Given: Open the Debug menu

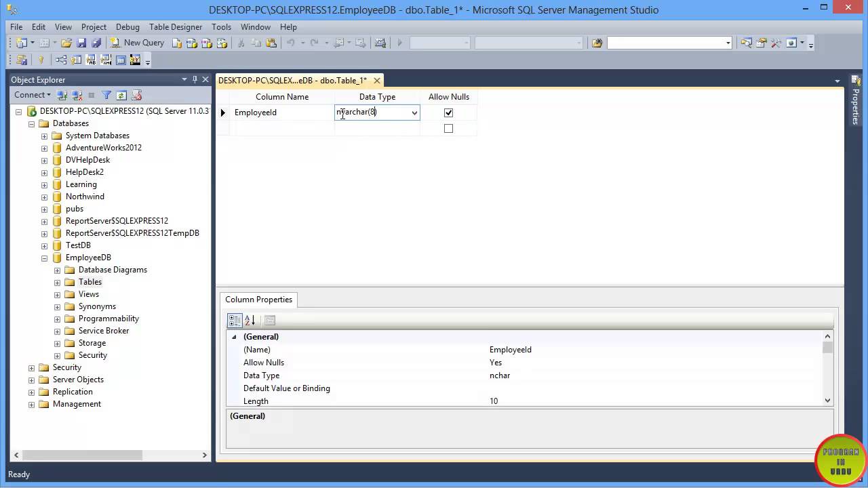Looking at the screenshot, I should (127, 26).
